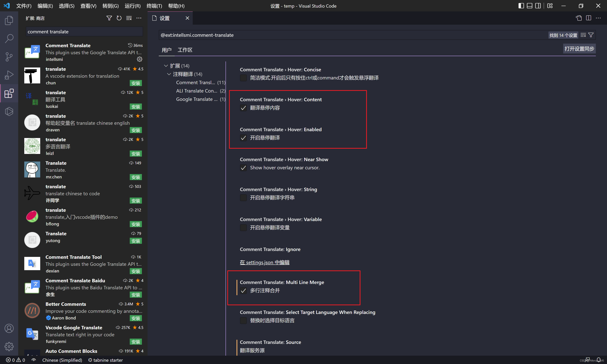Click the Comment Translate manage gear icon
The image size is (607, 364).
click(140, 59)
